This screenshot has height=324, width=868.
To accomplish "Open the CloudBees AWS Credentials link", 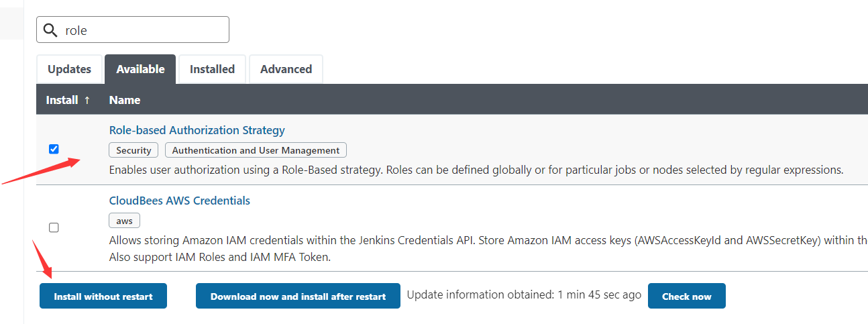I will (180, 201).
